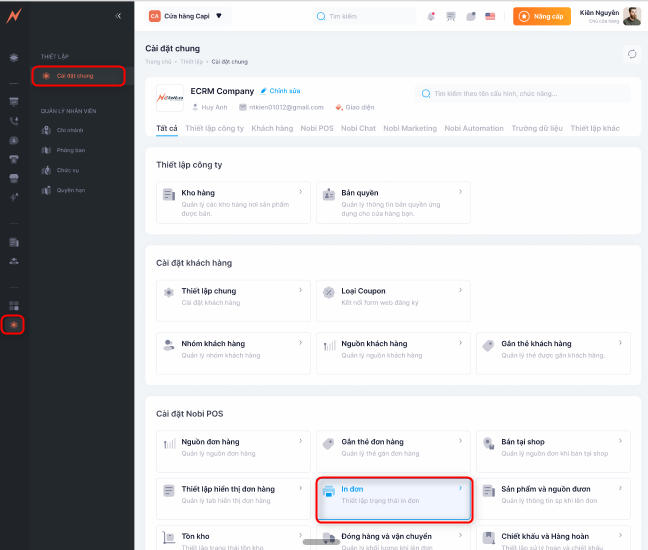
Task: Open the phone call icon in left rail
Action: pos(14,120)
